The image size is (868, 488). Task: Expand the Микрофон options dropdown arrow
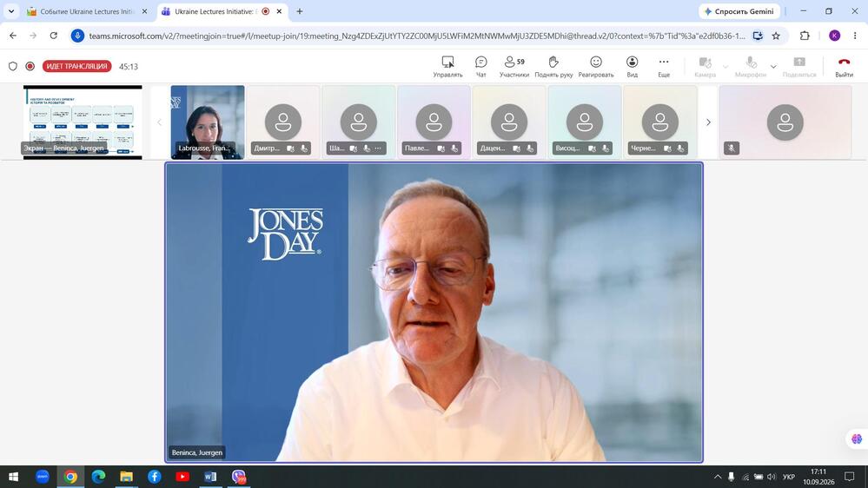773,67
